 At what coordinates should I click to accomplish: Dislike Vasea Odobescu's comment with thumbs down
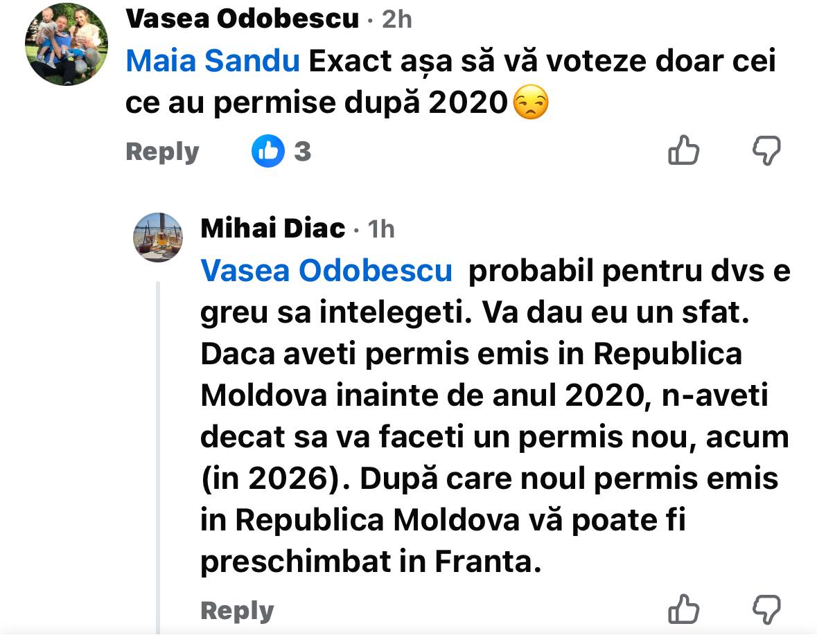[766, 150]
